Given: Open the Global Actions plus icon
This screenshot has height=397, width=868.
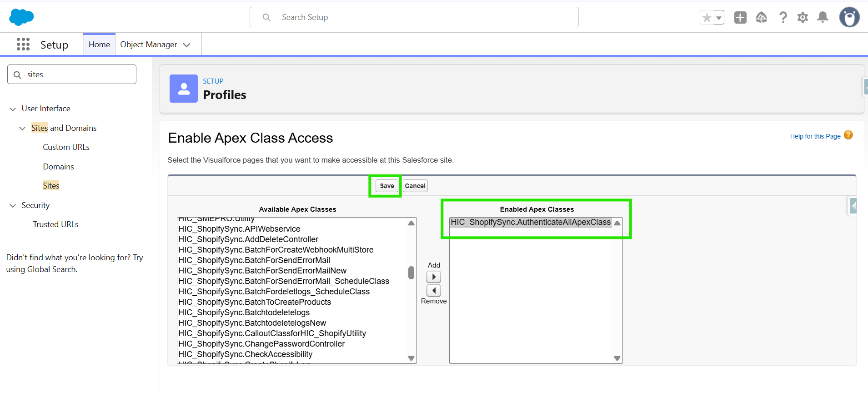Looking at the screenshot, I should 740,18.
